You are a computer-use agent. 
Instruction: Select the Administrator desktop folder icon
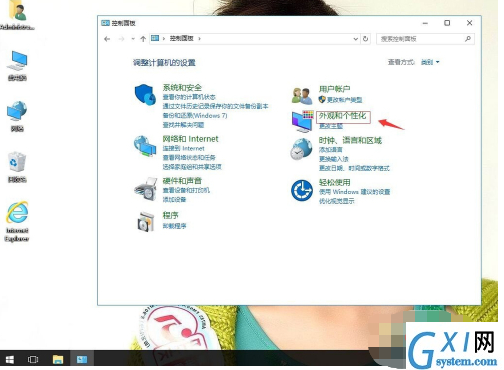17,16
